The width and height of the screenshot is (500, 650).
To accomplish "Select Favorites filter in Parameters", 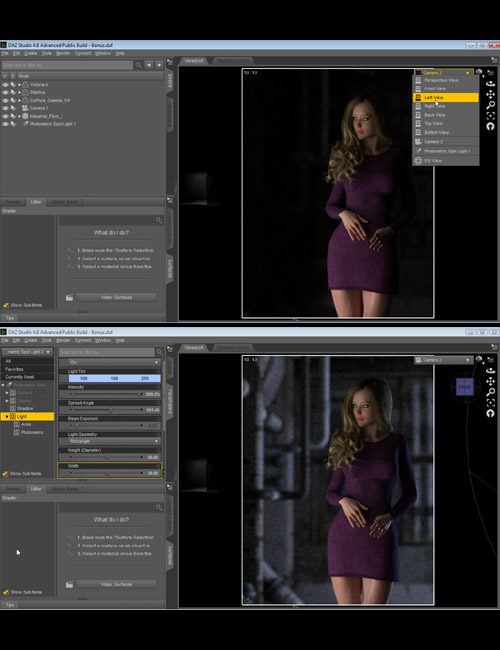I will pyautogui.click(x=27, y=369).
